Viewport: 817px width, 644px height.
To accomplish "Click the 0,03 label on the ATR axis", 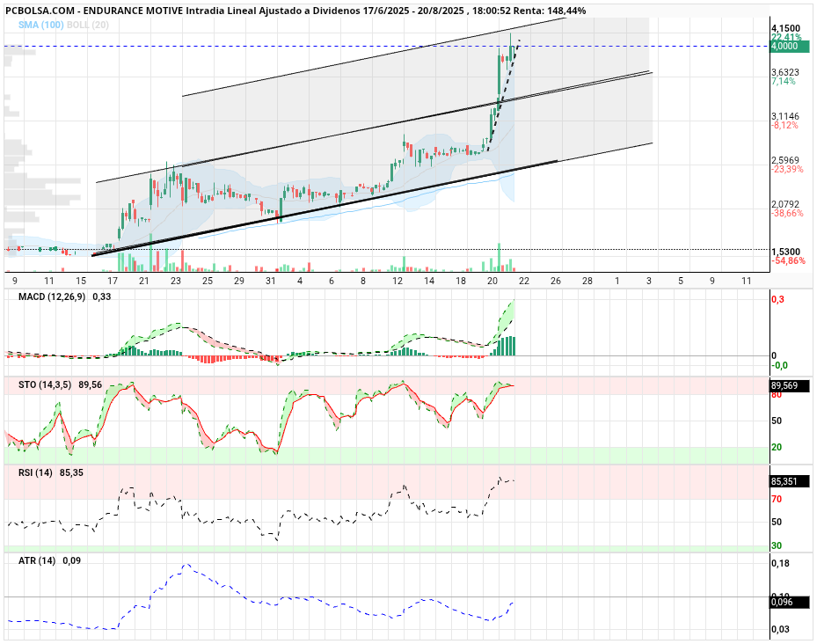I will click(x=781, y=629).
